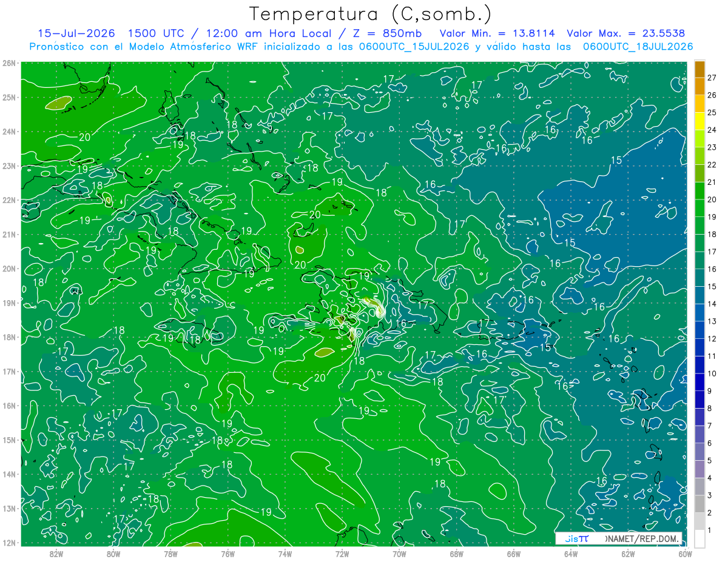Click the "21N" latitude axis label
Screen dimensions: 728x562
9,235
